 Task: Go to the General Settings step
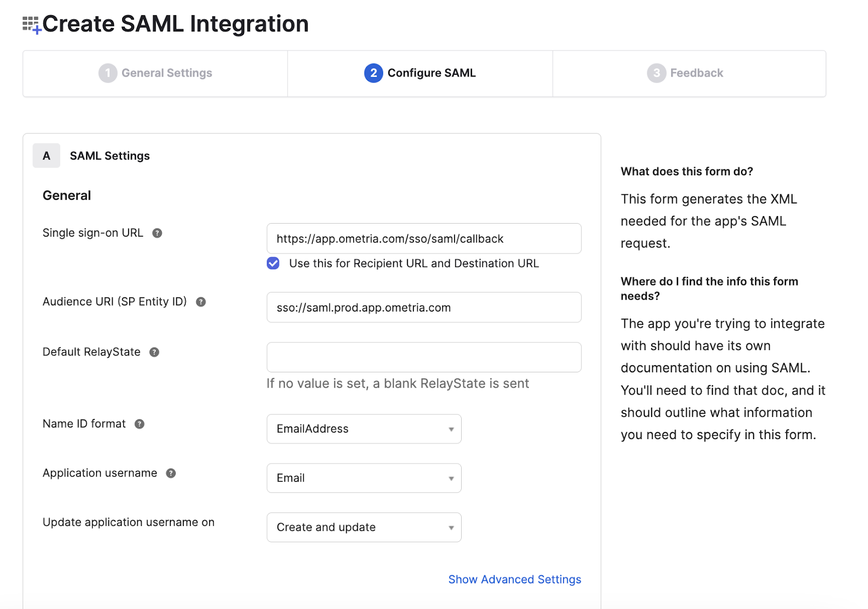point(167,73)
